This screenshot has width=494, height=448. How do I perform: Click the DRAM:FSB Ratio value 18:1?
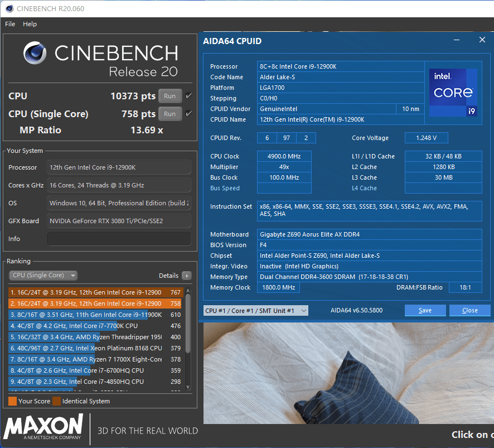point(465,287)
